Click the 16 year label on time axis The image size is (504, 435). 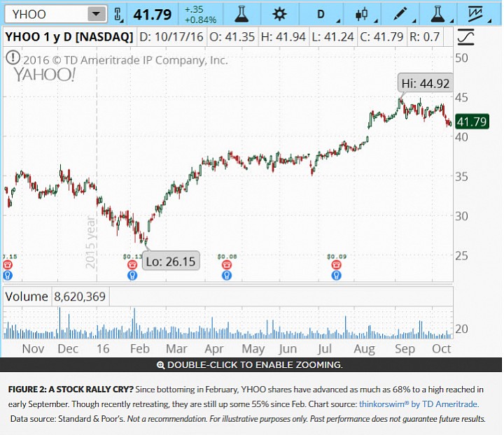(103, 349)
